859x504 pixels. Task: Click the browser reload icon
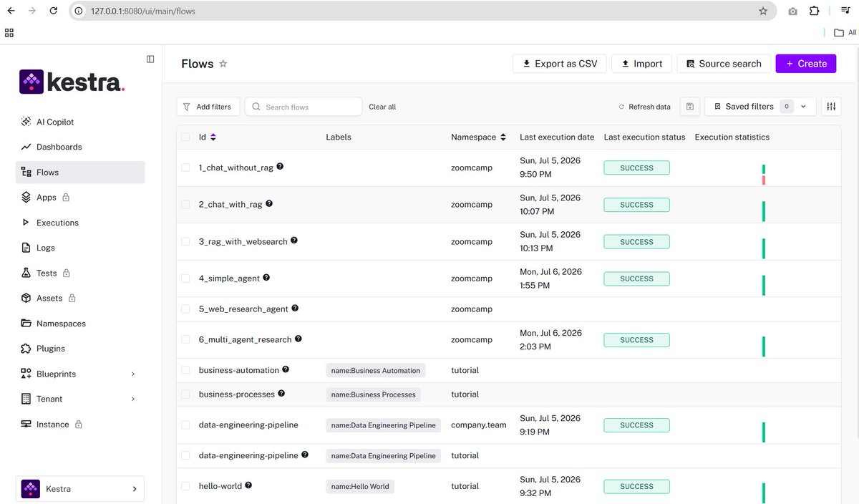53,11
